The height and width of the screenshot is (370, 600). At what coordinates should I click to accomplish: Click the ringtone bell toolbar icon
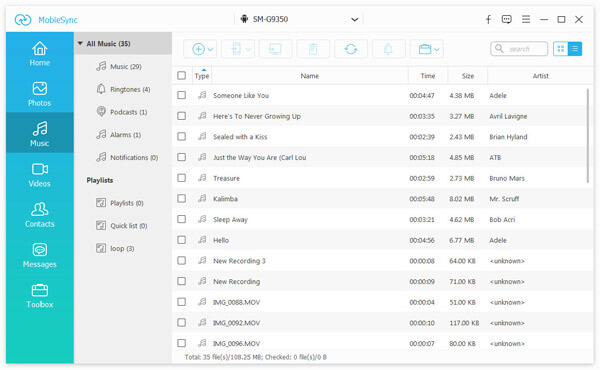click(x=388, y=49)
